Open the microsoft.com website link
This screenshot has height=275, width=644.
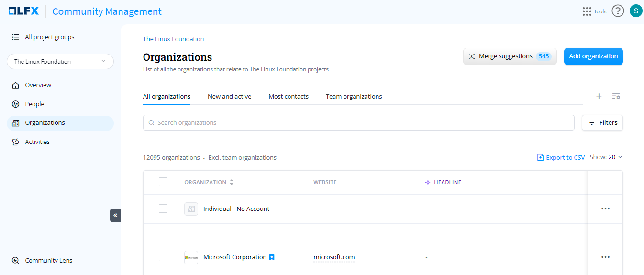click(x=334, y=257)
